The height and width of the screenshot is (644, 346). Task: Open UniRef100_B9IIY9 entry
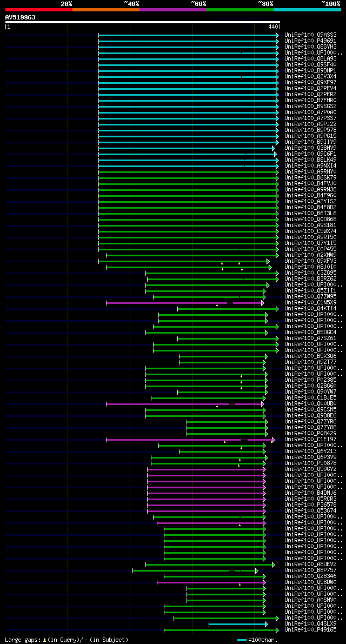coord(310,142)
